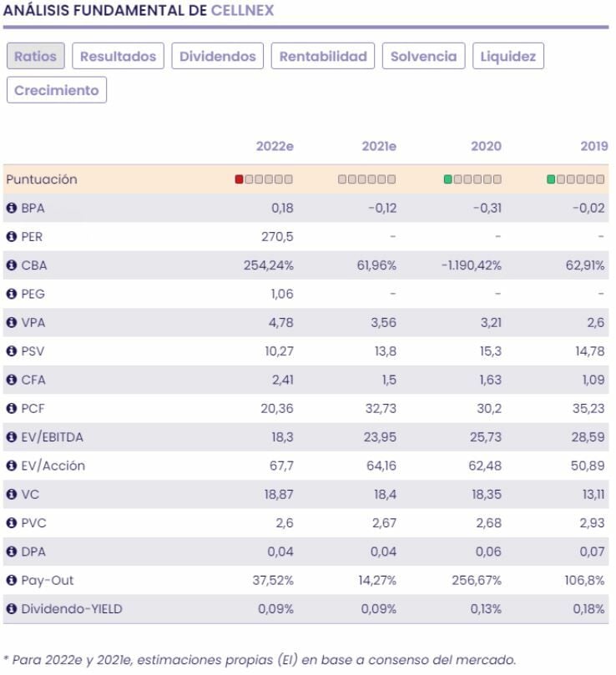Go to the Rentabilidad tab

pyautogui.click(x=323, y=57)
